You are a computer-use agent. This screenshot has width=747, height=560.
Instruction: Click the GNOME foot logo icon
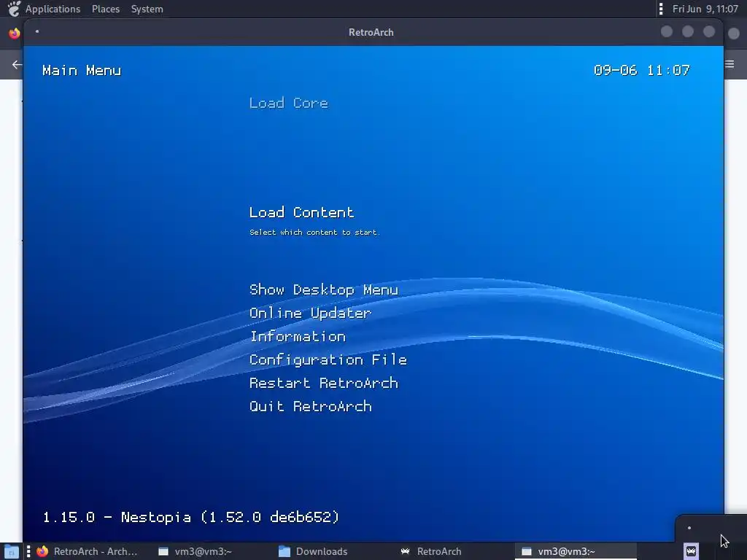pos(14,9)
